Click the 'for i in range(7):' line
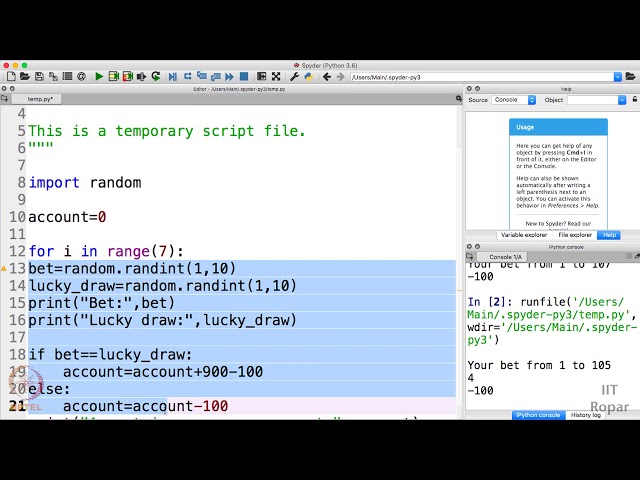The height and width of the screenshot is (480, 640). coord(106,251)
